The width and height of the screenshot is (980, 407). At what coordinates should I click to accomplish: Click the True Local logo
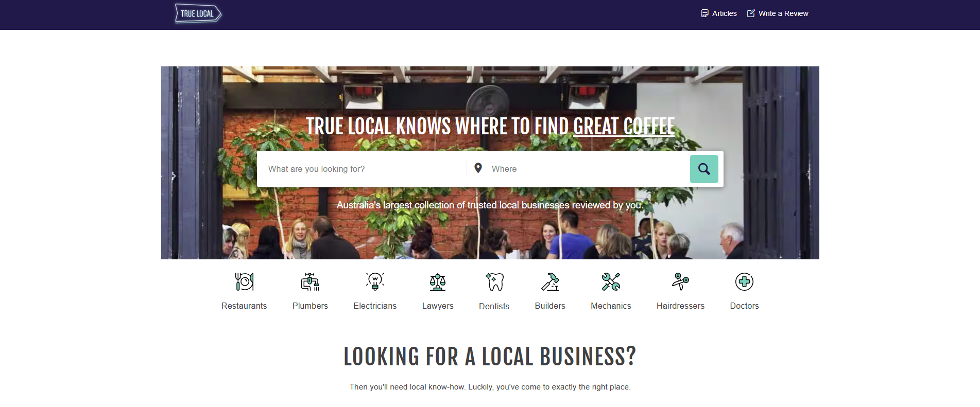[198, 13]
